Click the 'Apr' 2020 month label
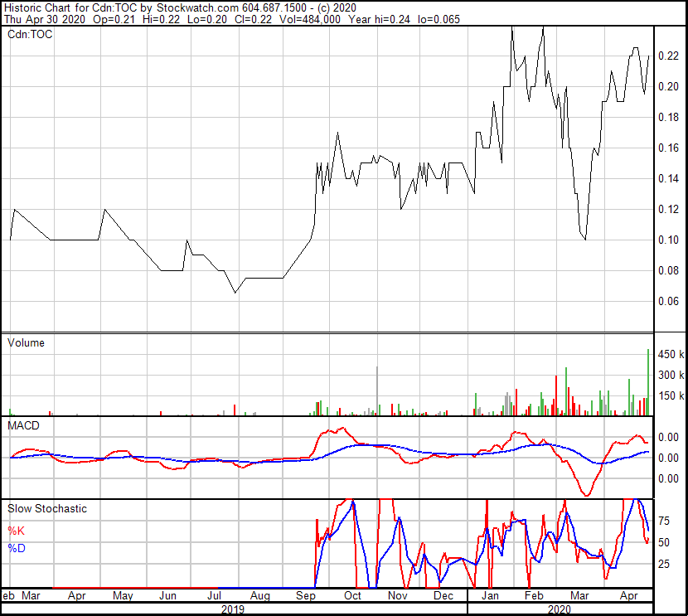The width and height of the screenshot is (688, 616). (628, 596)
